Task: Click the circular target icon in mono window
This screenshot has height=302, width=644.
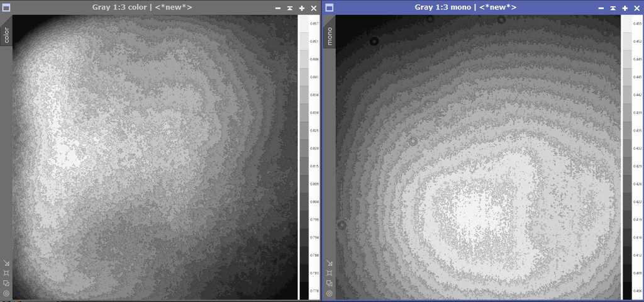Action: click(330, 293)
